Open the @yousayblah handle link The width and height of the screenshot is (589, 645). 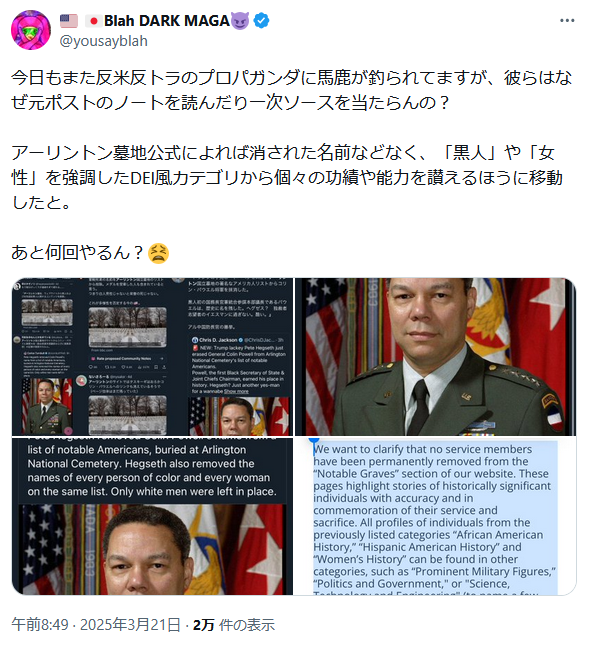coord(103,41)
